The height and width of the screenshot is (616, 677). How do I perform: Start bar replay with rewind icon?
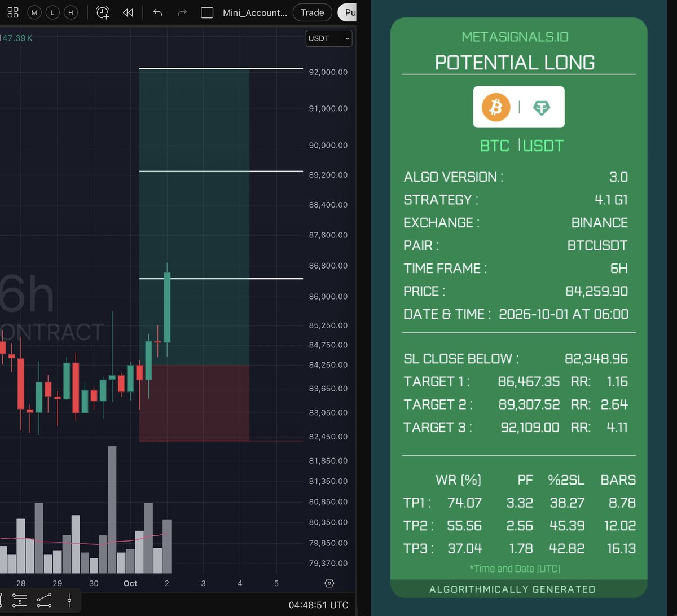coord(128,12)
